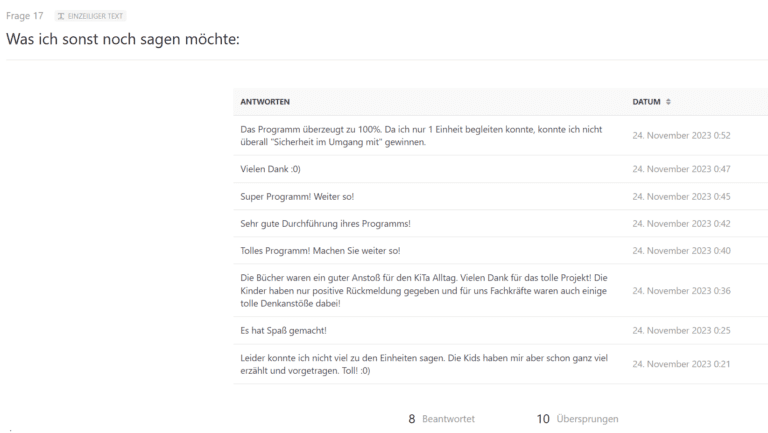Click the ANTWORTEN column header
768x433 pixels.
pos(265,102)
